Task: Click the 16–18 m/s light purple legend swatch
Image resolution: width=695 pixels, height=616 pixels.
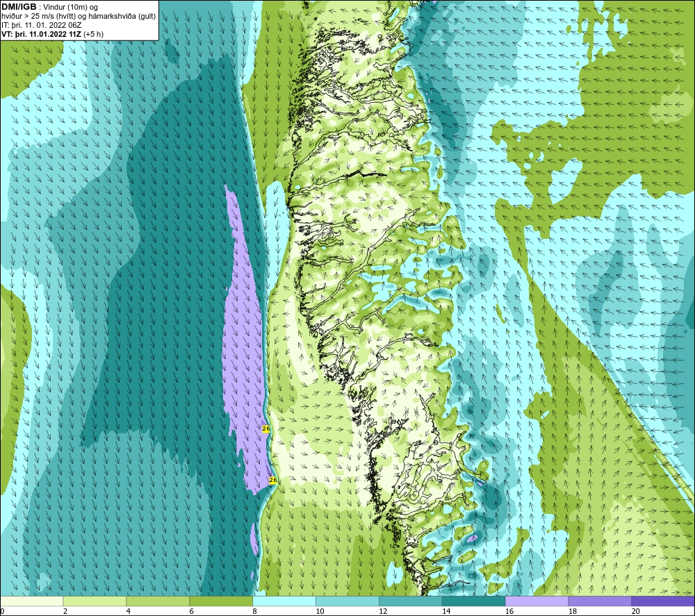Action: (537, 601)
